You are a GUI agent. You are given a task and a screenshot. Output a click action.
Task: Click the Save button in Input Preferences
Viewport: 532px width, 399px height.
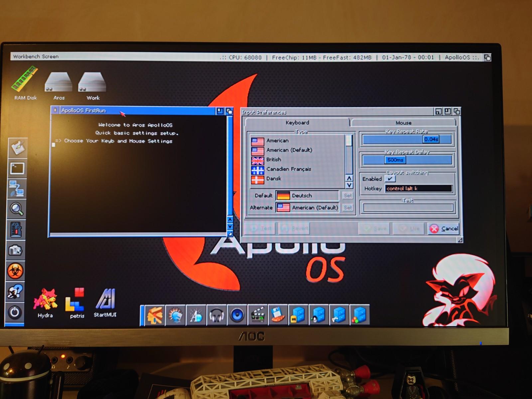(x=374, y=228)
